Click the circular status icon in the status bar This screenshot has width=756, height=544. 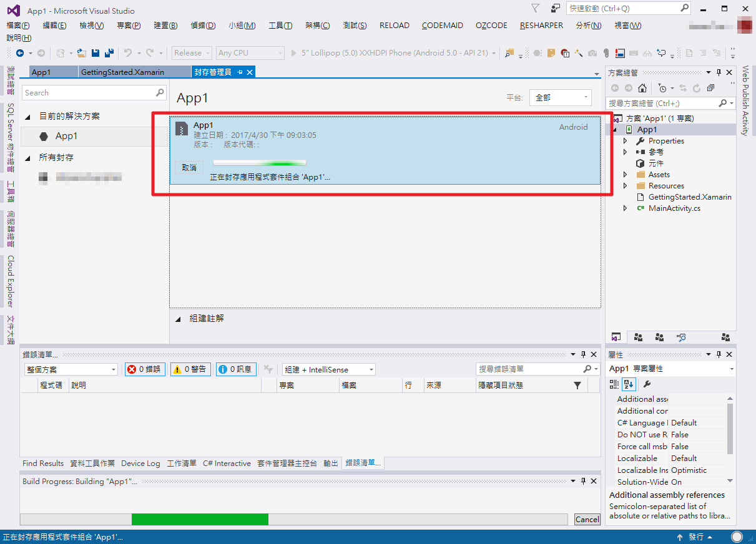(737, 537)
